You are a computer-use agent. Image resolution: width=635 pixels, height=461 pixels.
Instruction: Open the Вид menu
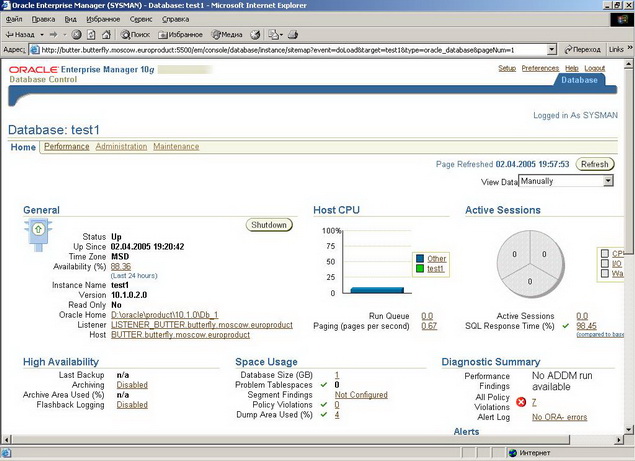[70, 19]
